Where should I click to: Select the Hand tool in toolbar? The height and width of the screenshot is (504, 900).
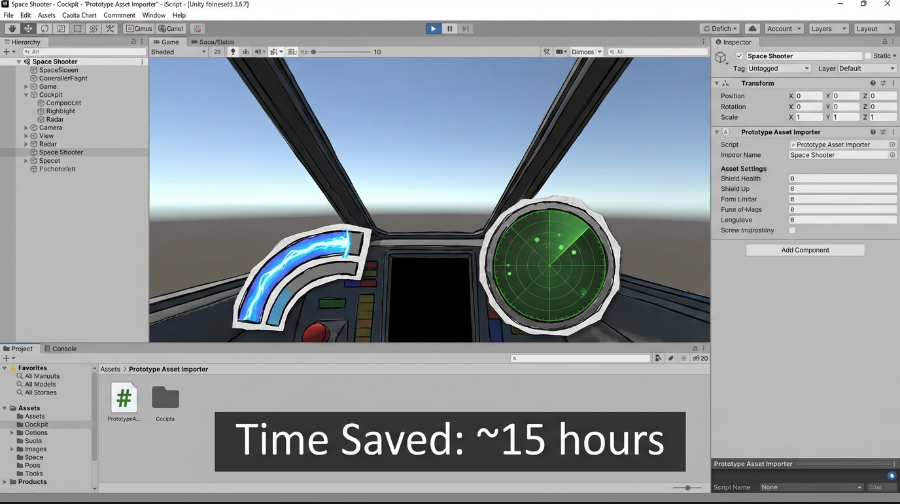coord(11,28)
